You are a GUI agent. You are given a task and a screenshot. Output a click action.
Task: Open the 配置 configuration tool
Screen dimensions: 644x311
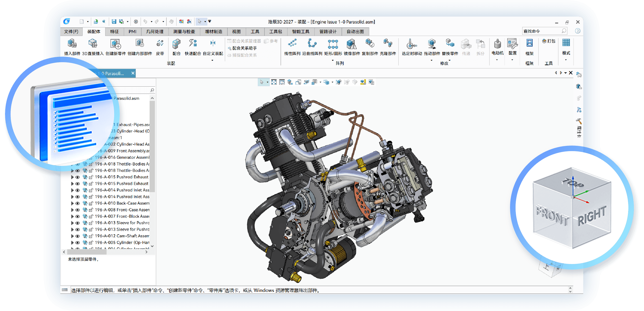tap(513, 44)
